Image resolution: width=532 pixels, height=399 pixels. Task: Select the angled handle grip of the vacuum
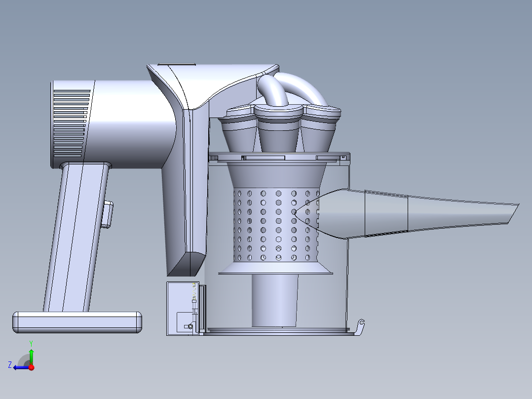pyautogui.click(x=76, y=238)
